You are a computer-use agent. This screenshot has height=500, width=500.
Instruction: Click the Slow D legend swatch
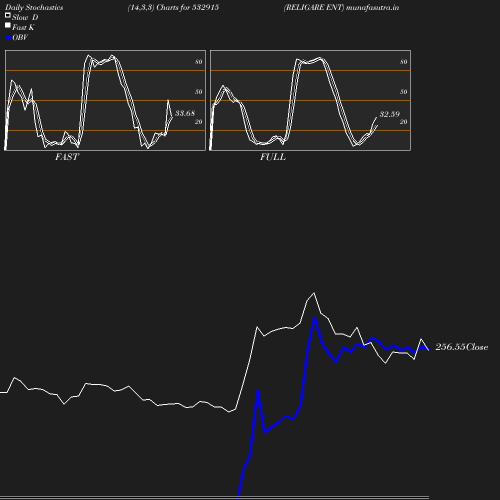(x=8, y=15)
